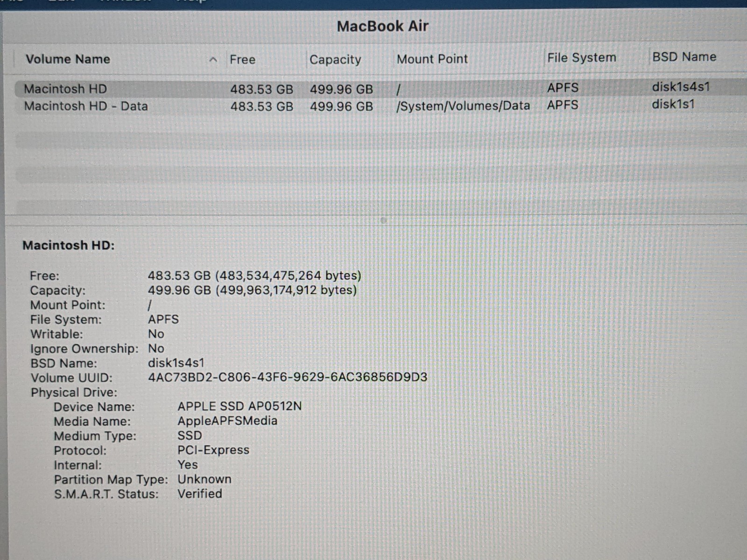
Task: Click APFS in the Macintosh HD row
Action: (563, 88)
